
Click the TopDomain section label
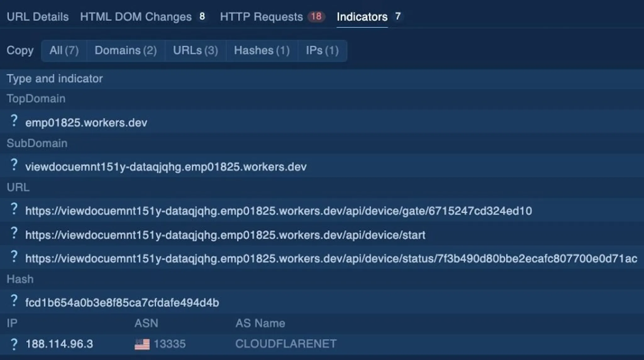[x=36, y=99]
